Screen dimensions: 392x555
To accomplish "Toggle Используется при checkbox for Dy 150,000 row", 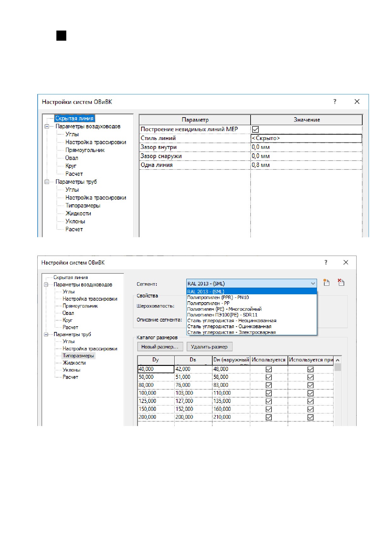I will [310, 409].
